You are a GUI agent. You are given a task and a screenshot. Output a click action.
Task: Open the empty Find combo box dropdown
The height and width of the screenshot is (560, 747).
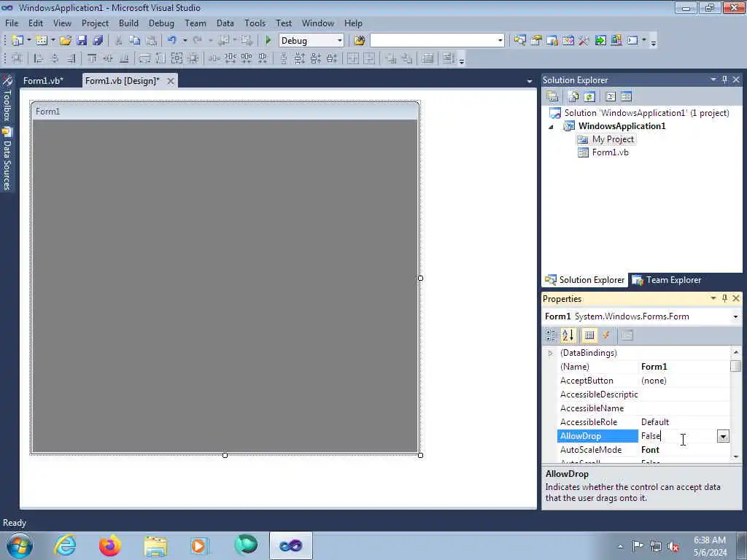[500, 41]
